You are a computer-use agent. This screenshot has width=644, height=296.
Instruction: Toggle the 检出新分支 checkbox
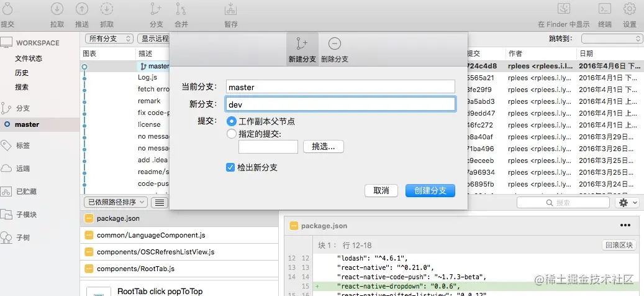[230, 167]
